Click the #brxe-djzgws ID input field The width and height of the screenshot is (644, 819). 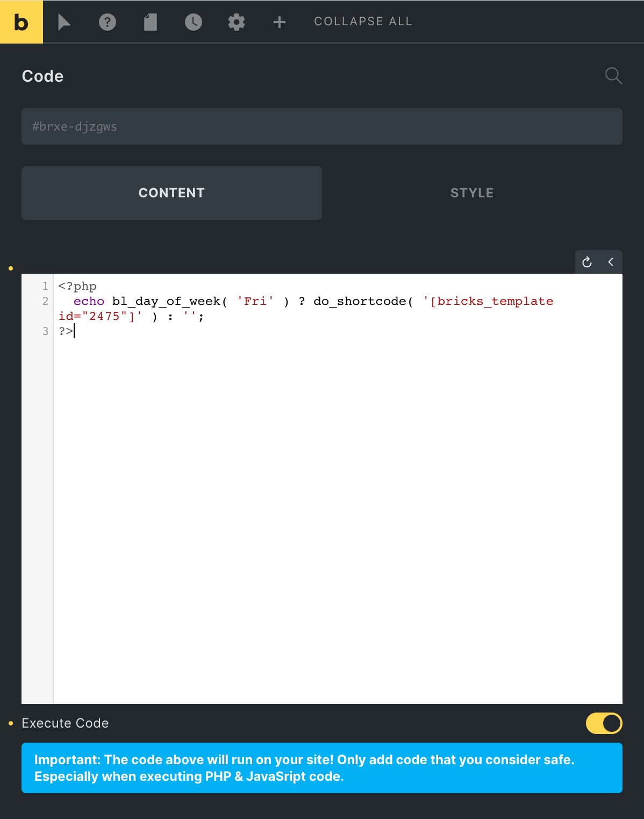point(321,126)
